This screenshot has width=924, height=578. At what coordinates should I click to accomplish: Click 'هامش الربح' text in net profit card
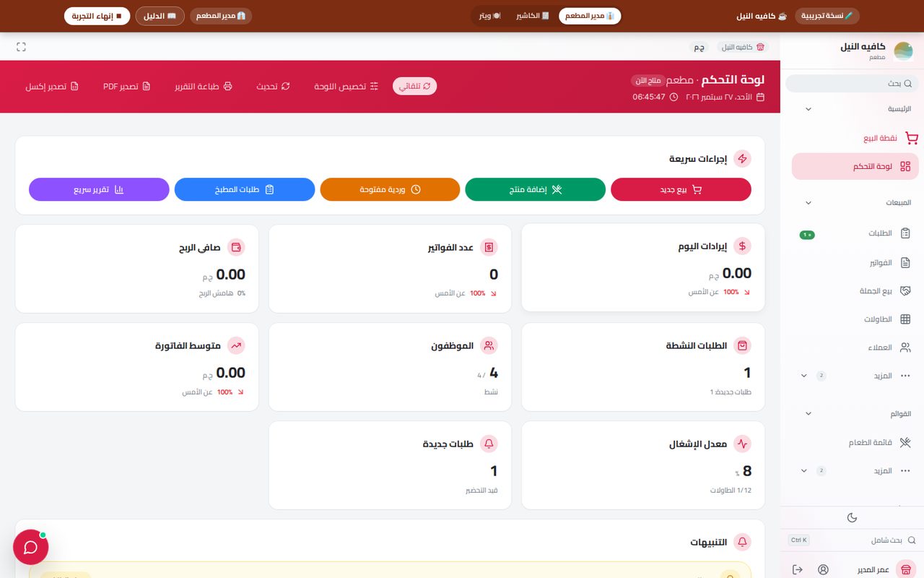(217, 294)
